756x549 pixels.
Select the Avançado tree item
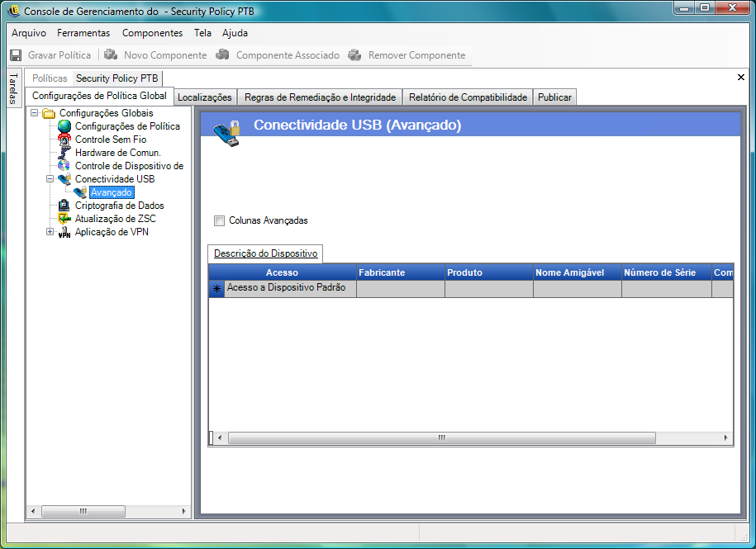click(x=112, y=192)
